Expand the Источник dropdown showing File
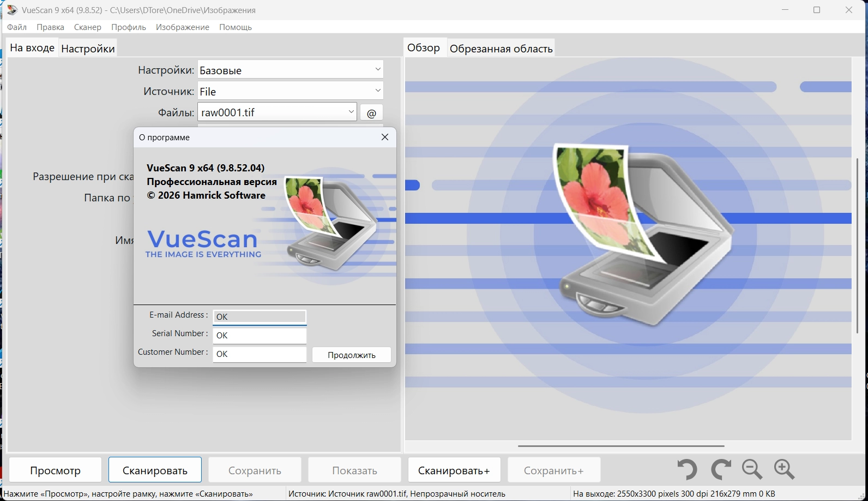This screenshot has height=501, width=868. pyautogui.click(x=290, y=91)
